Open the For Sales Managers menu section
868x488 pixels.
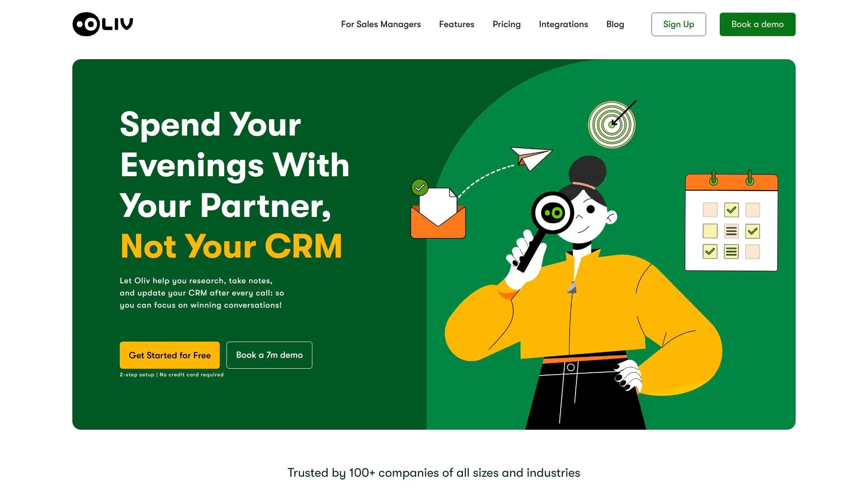coord(380,24)
